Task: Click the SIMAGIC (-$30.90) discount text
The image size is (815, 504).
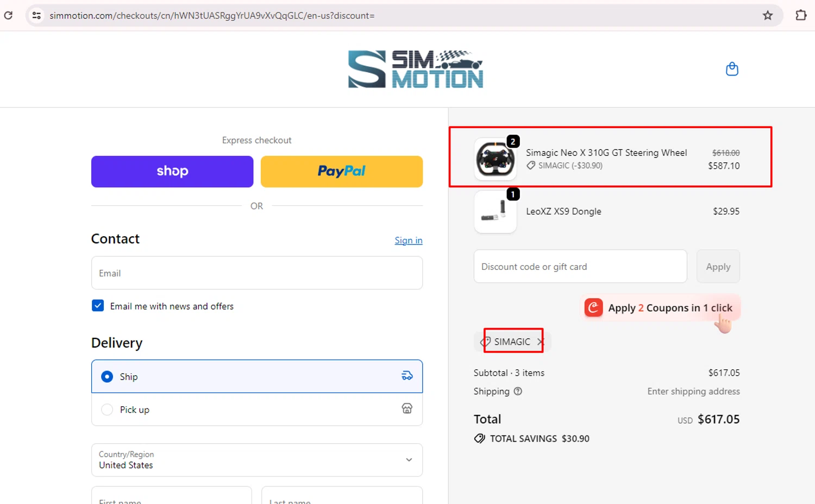Action: click(x=570, y=166)
